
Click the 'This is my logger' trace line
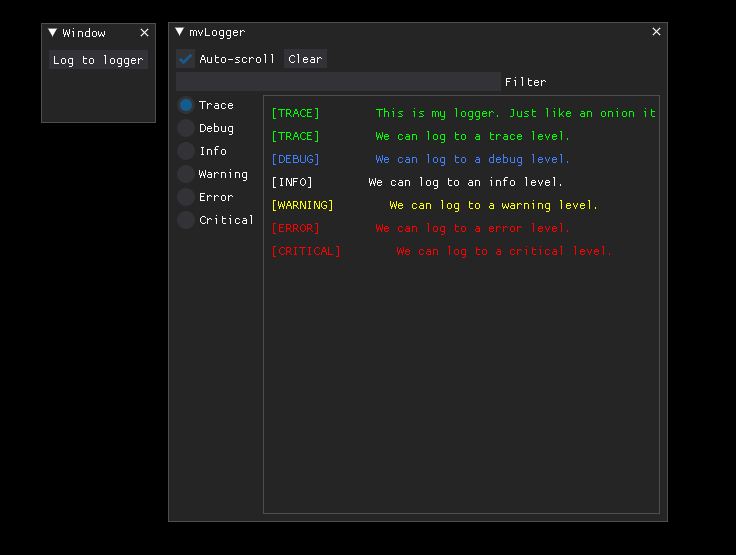pos(515,114)
